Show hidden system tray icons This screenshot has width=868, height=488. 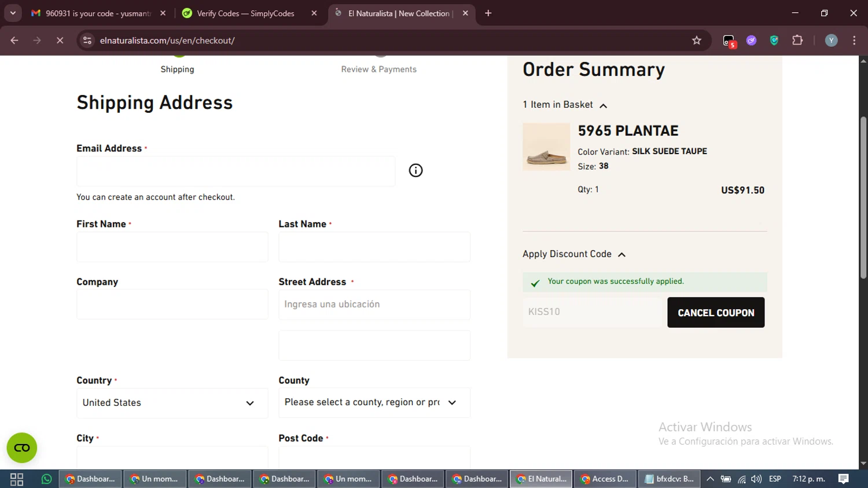(710, 479)
